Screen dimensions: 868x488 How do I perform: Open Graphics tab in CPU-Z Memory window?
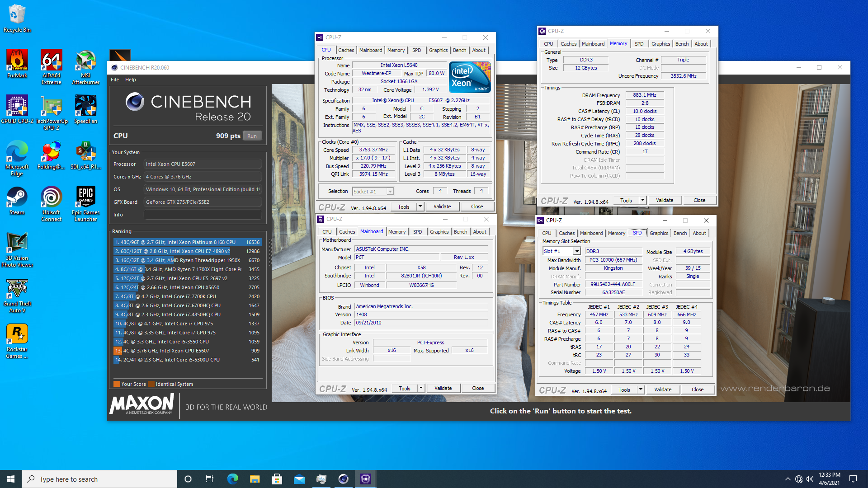[x=660, y=44]
